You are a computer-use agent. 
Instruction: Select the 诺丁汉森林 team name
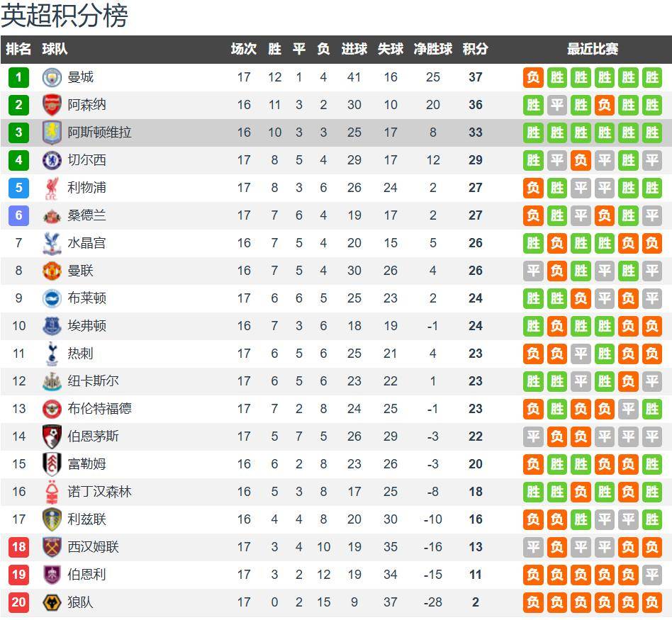(99, 492)
